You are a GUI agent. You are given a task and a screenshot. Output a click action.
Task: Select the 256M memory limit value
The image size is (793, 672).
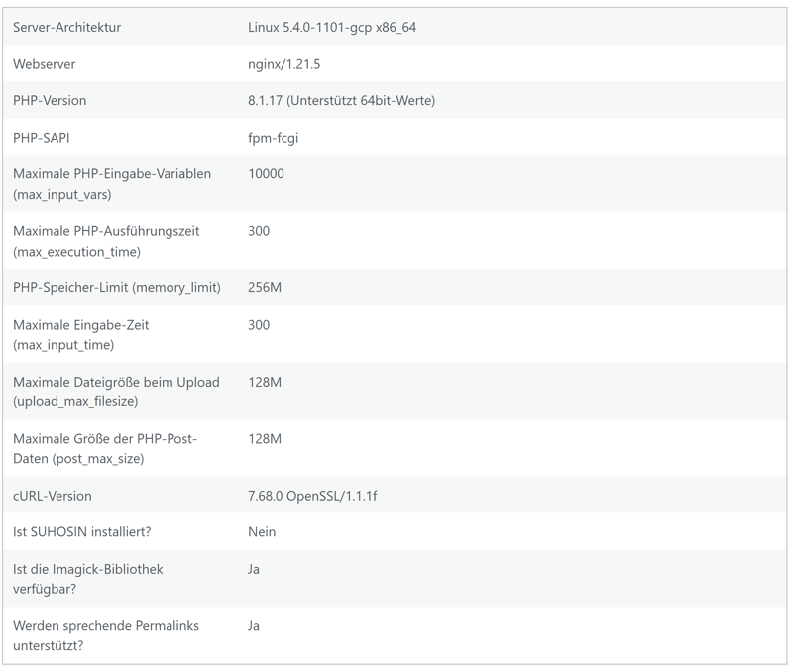[265, 288]
